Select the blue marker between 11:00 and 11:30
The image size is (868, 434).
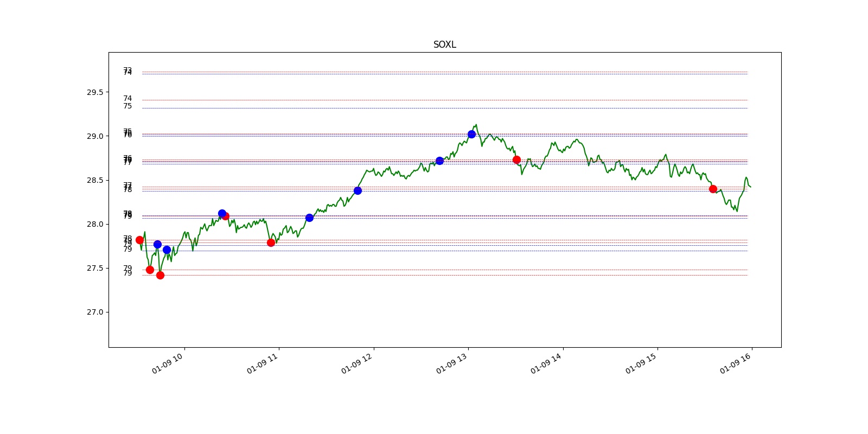(309, 218)
